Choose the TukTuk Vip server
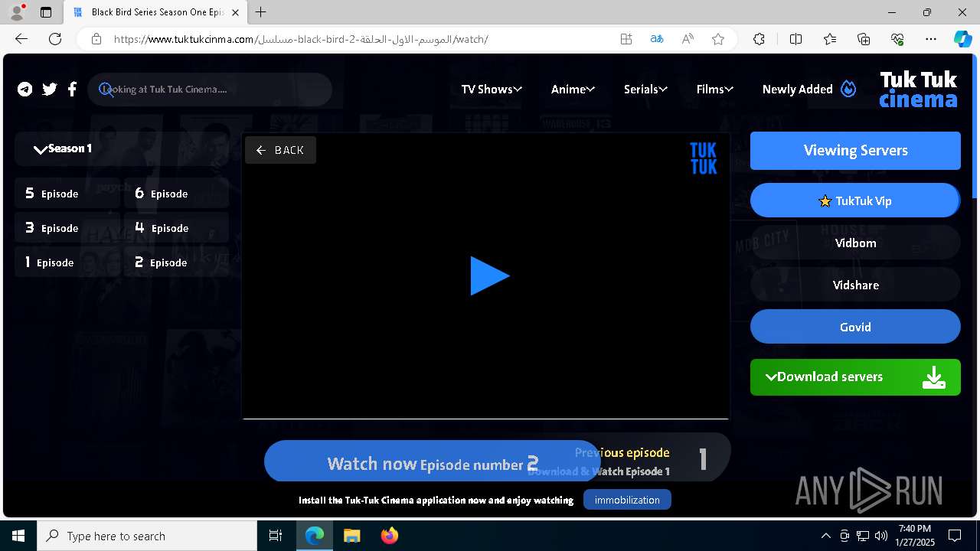The width and height of the screenshot is (980, 551). click(x=855, y=201)
